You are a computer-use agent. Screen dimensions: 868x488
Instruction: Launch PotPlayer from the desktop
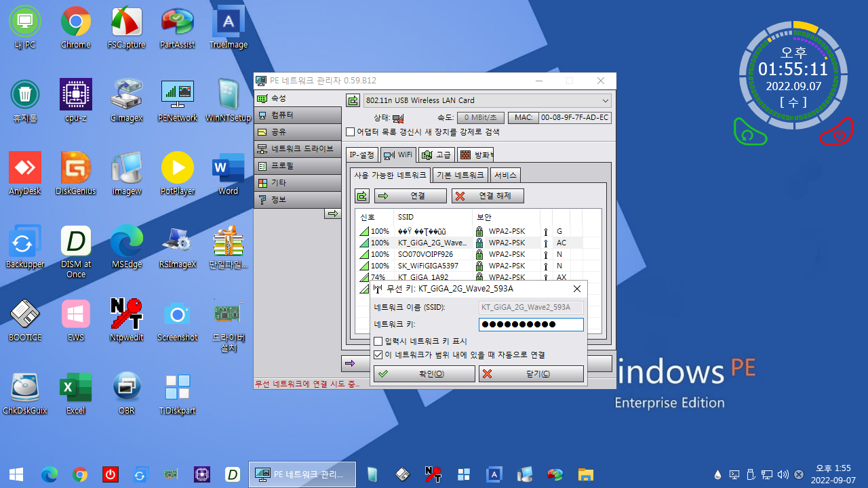pos(178,174)
